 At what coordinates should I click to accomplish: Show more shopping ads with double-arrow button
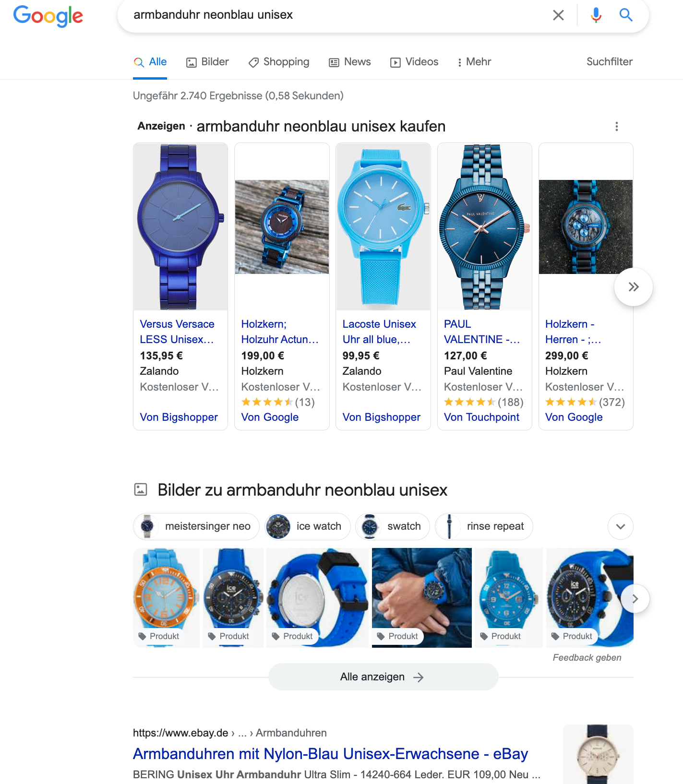pyautogui.click(x=634, y=287)
